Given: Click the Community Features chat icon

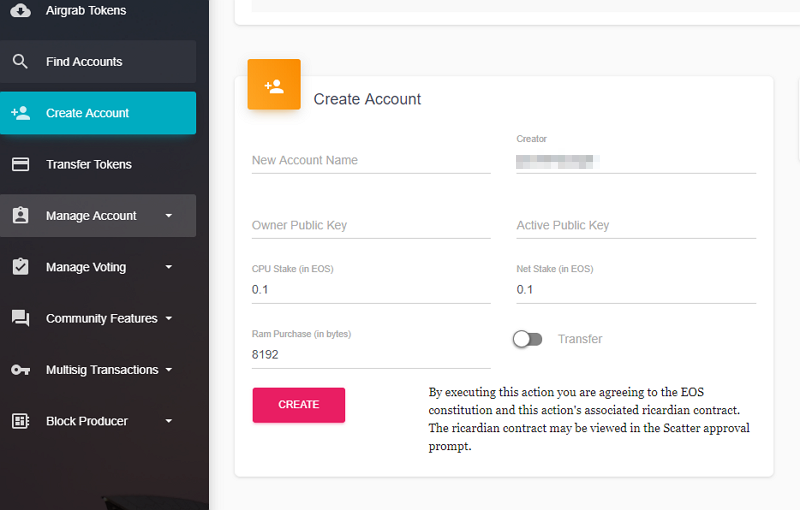Looking at the screenshot, I should click(20, 318).
